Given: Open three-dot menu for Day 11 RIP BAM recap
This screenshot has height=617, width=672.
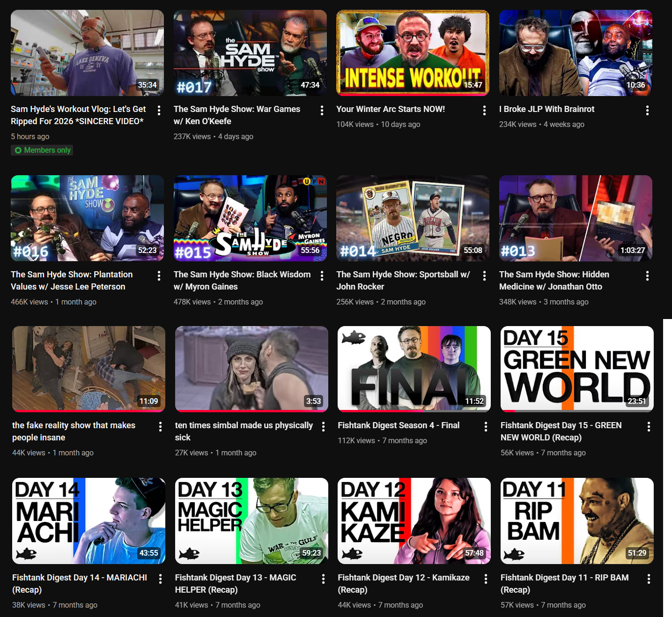Looking at the screenshot, I should tap(649, 579).
